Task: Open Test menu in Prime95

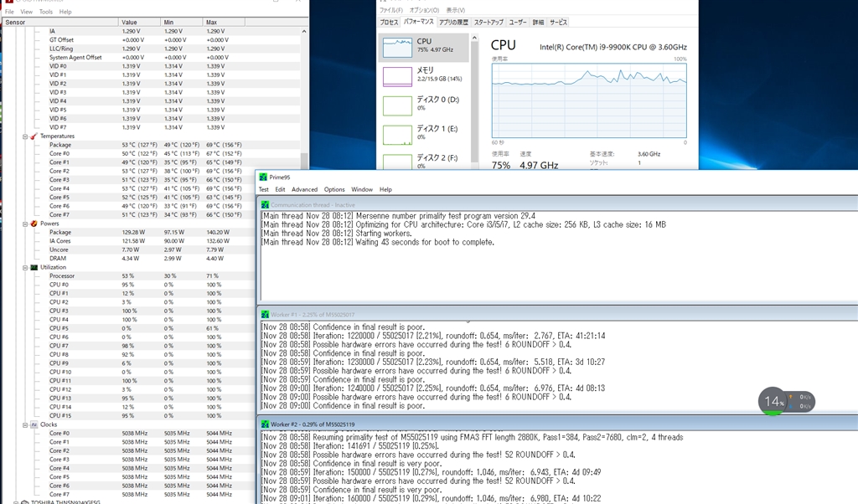Action: [264, 190]
